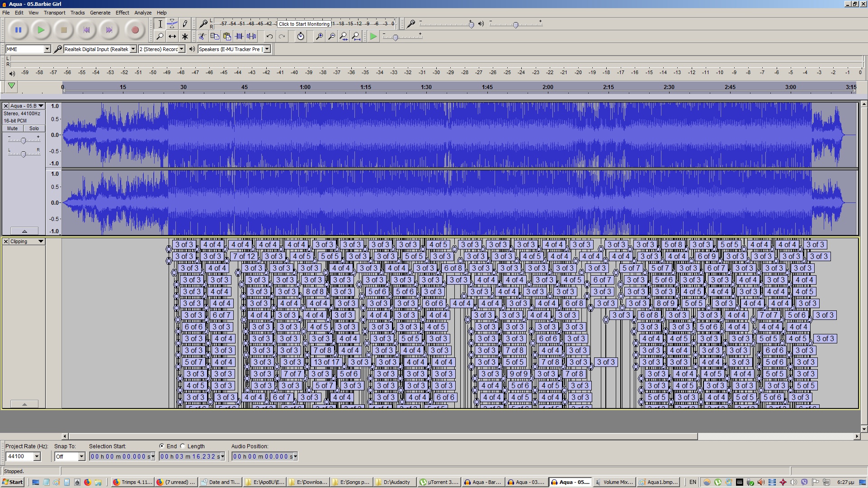This screenshot has height=488, width=868.
Task: Solo the Aqua - 05.B track
Action: click(34, 128)
